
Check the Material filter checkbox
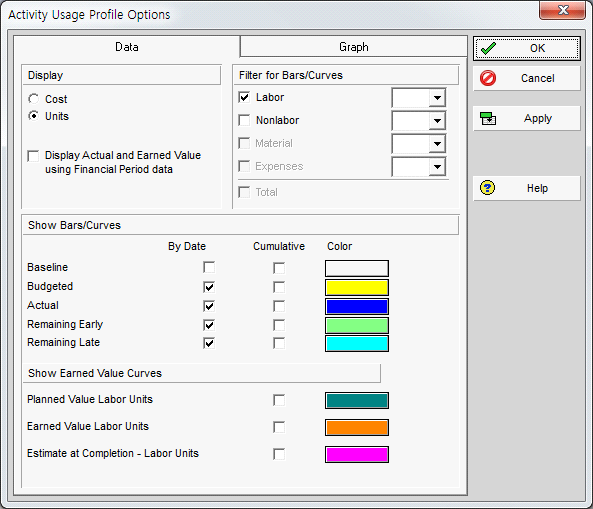tap(244, 143)
